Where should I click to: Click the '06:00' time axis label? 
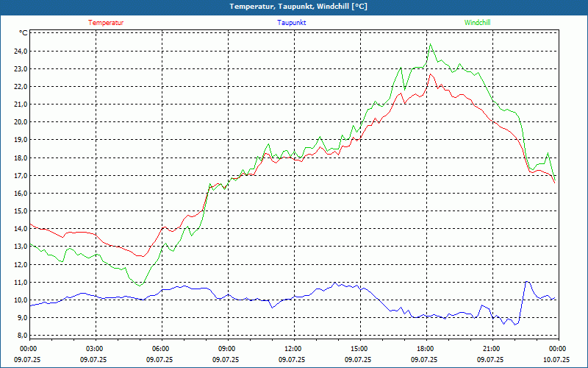(x=162, y=348)
